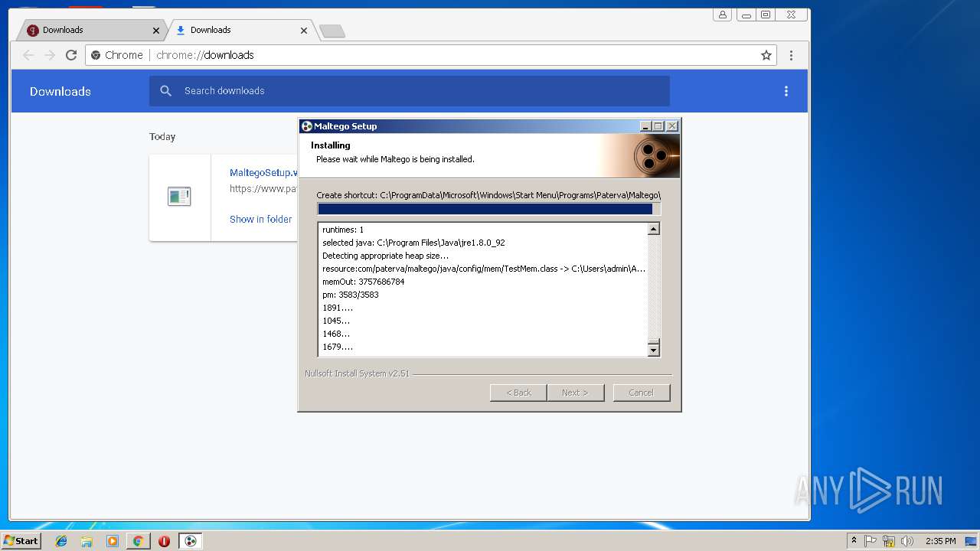Click the search magnifier icon in Downloads
The image size is (980, 551).
pyautogui.click(x=166, y=91)
